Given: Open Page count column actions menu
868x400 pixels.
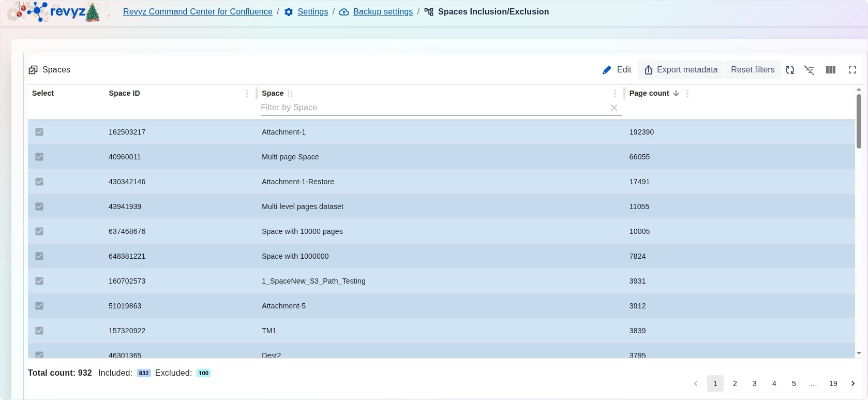Looking at the screenshot, I should (x=687, y=94).
